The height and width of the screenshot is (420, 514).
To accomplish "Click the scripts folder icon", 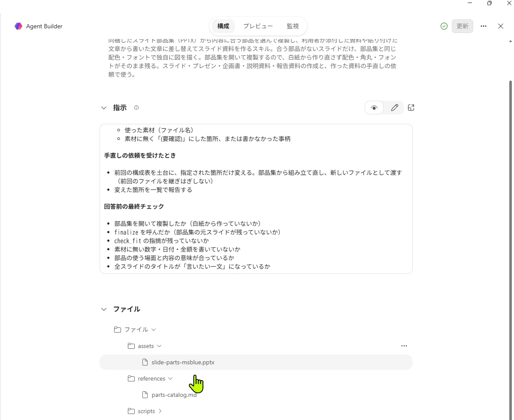I will pos(131,411).
